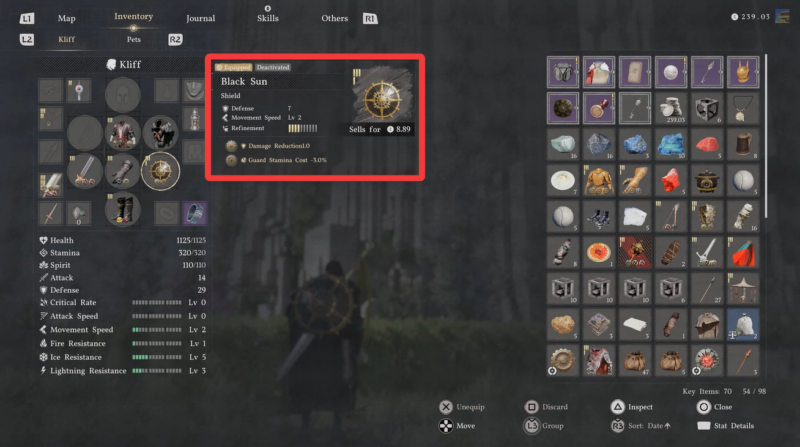Screen dimensions: 800x447
Task: Open the Map tab
Action: (x=66, y=18)
